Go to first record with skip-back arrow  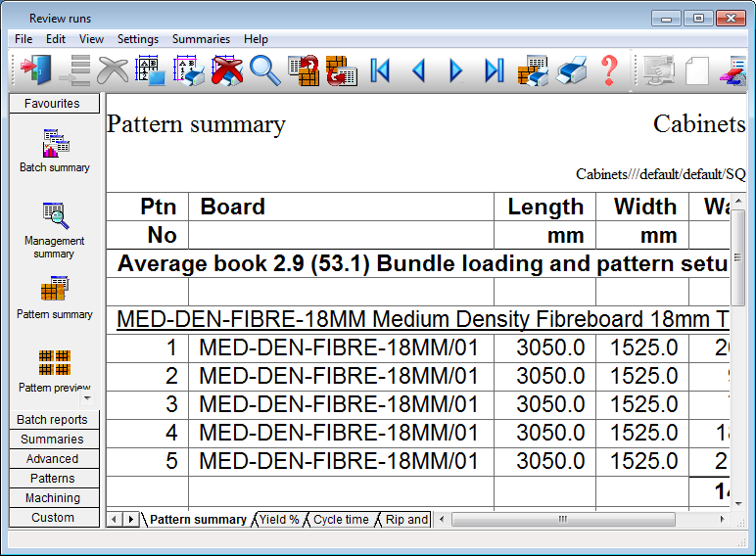click(x=380, y=69)
